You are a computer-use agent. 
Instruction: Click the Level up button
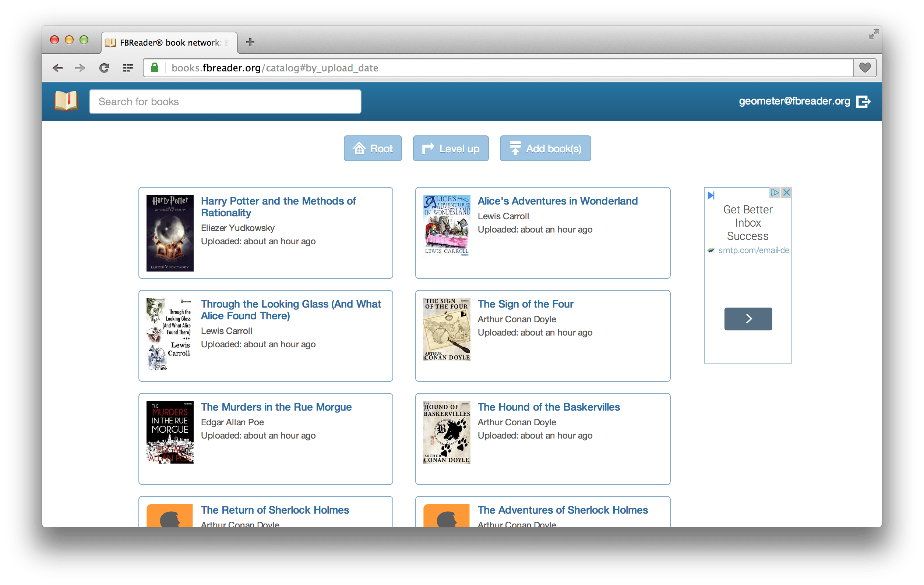click(x=451, y=148)
